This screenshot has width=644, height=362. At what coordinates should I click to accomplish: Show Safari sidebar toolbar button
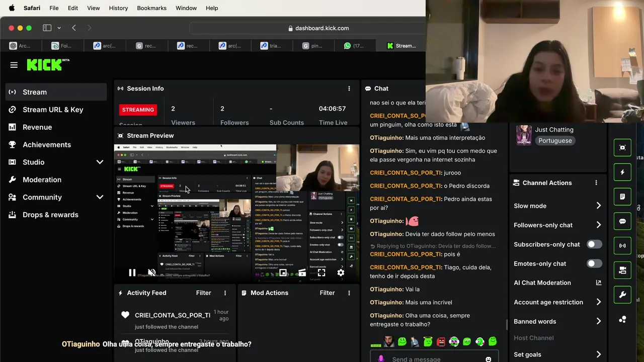[47, 28]
